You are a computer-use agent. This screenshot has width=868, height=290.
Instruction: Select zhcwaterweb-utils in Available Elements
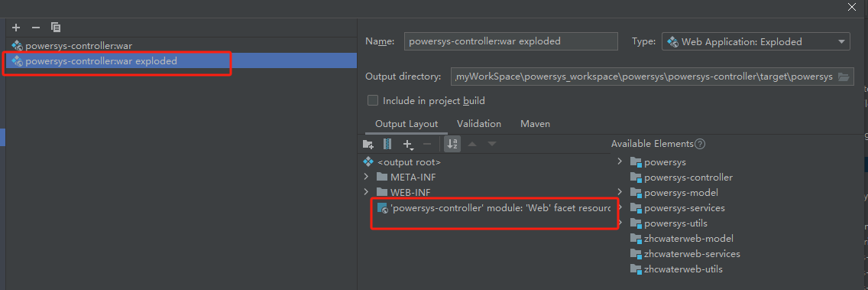[683, 269]
